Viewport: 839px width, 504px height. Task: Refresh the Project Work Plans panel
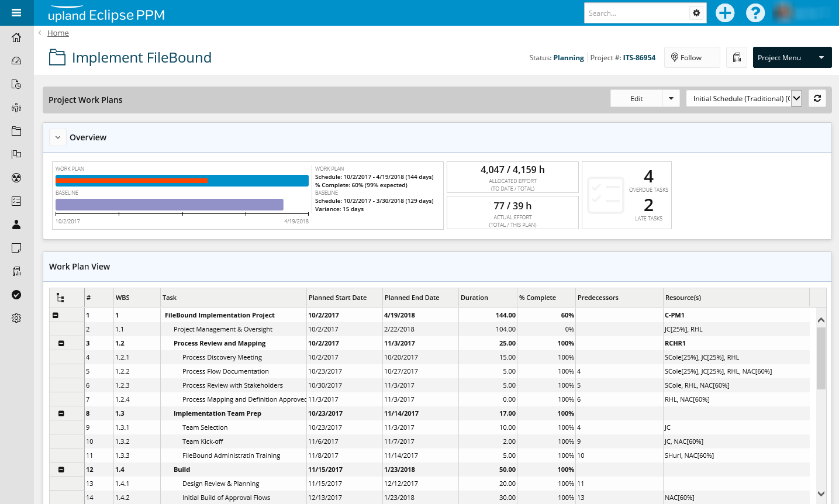[817, 99]
